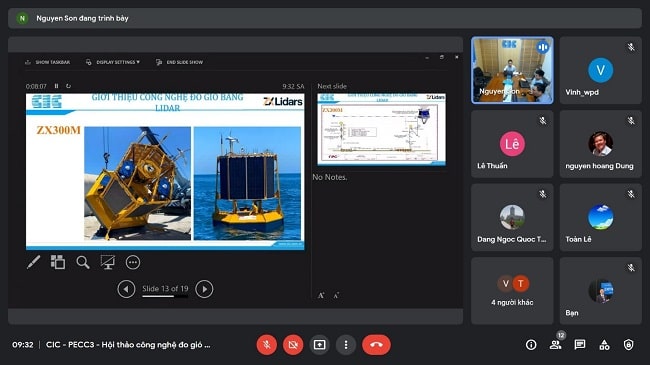
Task: Expand the Display Settings dropdown
Action: click(113, 62)
